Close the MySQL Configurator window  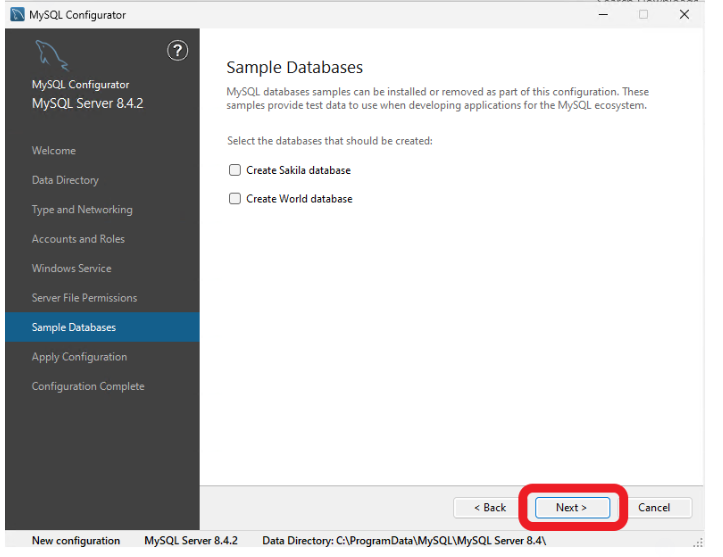pos(684,15)
